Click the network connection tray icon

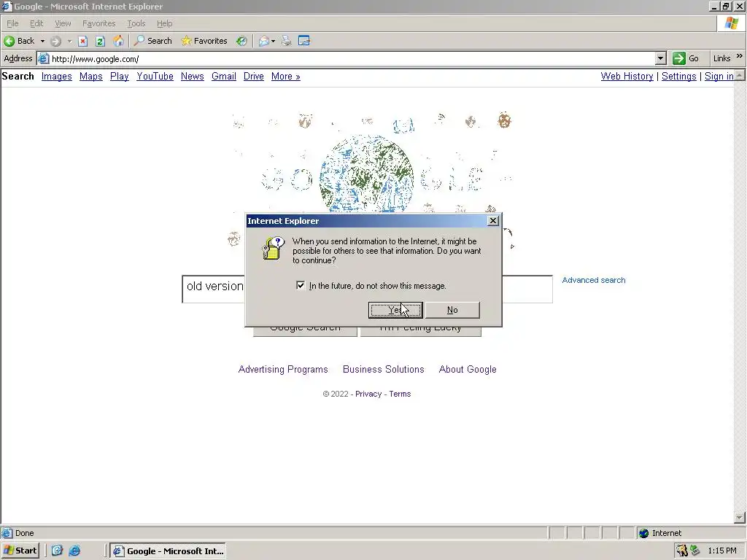click(695, 551)
